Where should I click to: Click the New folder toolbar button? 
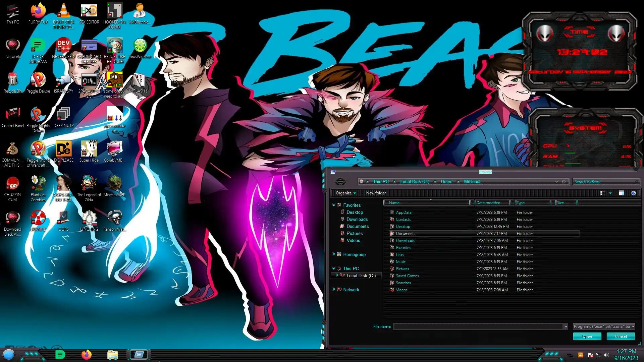point(376,193)
